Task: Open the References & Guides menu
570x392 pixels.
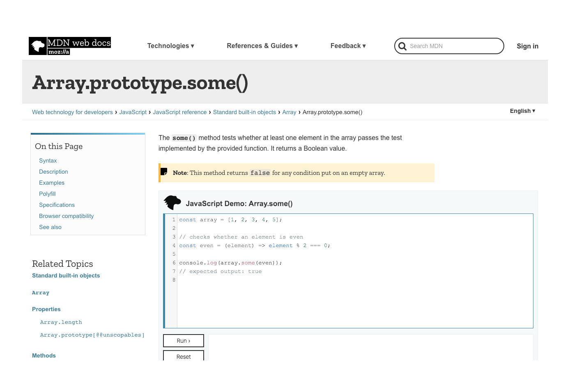Action: coord(262,46)
